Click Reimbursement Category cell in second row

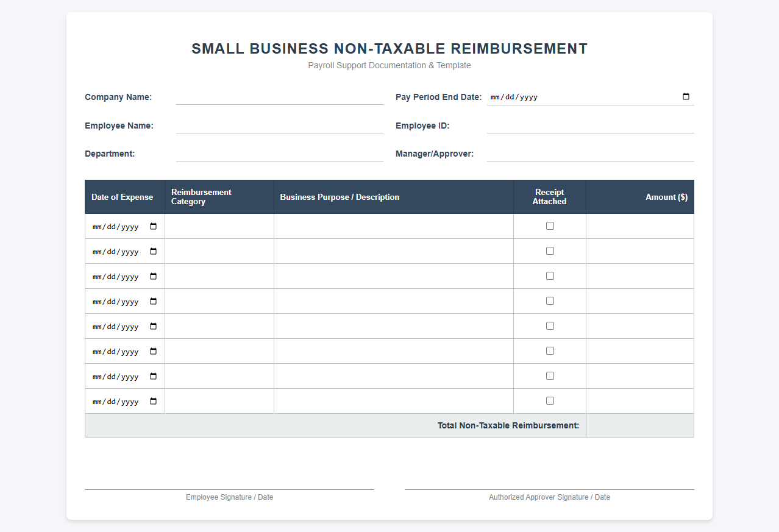[219, 251]
